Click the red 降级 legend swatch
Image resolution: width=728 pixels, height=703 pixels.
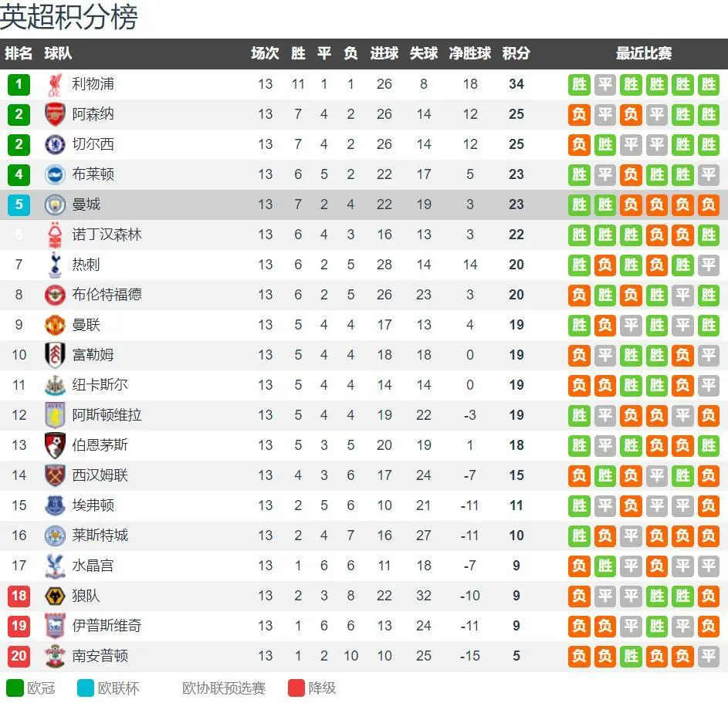(296, 688)
